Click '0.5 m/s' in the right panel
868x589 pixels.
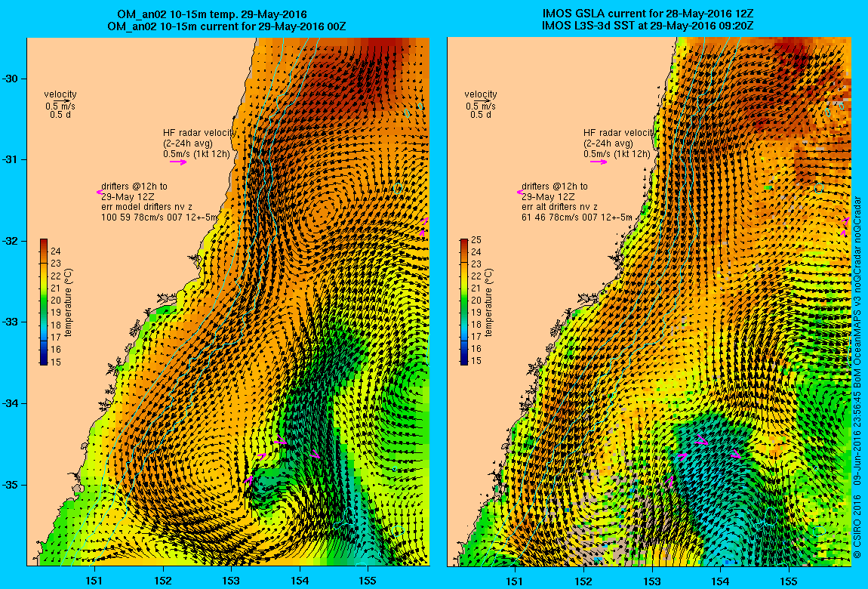coord(481,106)
